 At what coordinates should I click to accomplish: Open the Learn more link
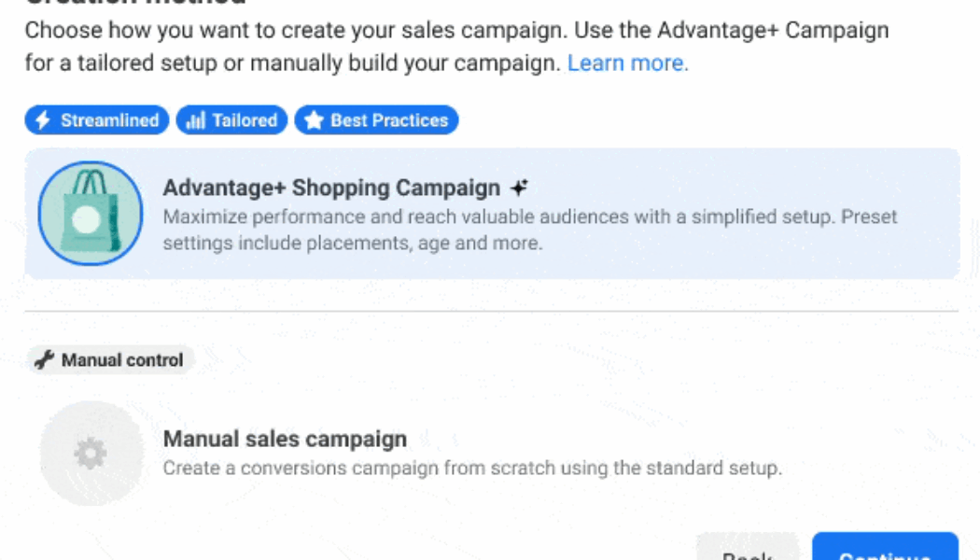click(625, 63)
